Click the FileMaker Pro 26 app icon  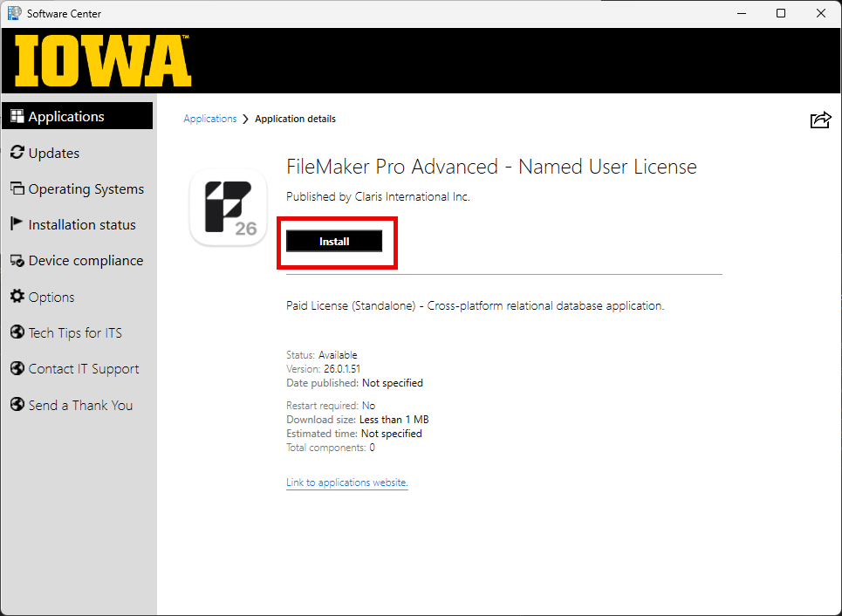coord(229,208)
